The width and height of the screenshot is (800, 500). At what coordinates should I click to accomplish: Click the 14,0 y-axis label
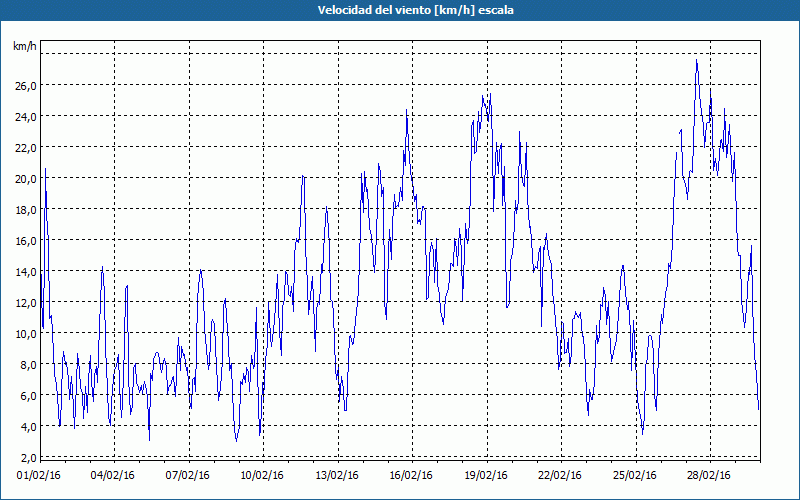point(26,272)
